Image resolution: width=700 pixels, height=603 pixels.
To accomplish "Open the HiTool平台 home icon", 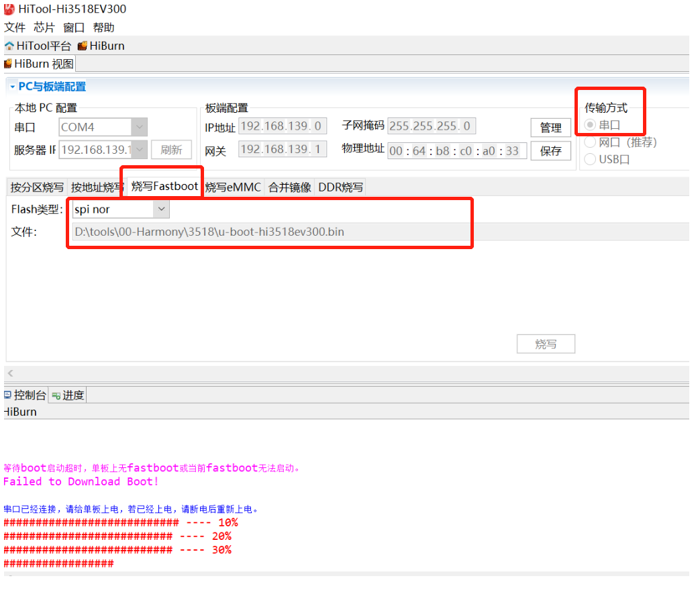I will (x=9, y=46).
